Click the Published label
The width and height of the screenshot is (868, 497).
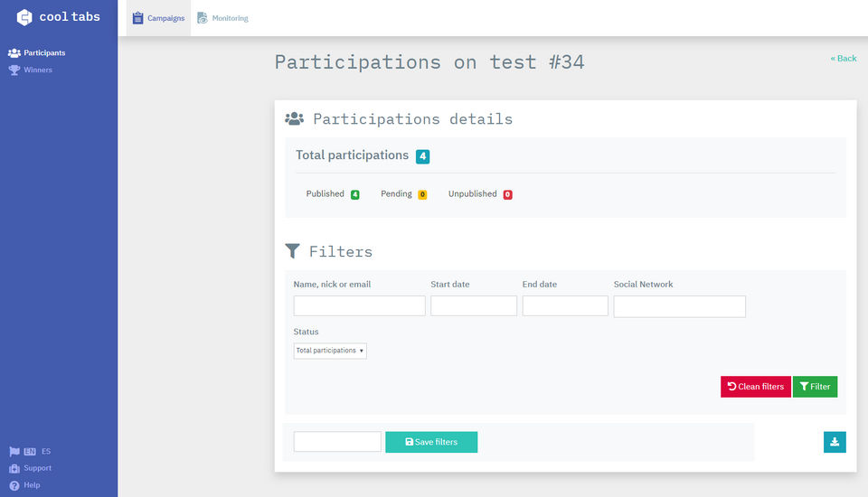[x=325, y=193]
